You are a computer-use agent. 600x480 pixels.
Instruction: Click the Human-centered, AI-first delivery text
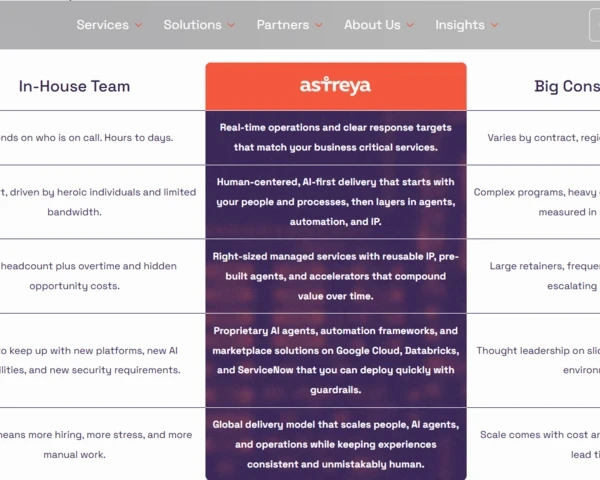click(x=336, y=202)
